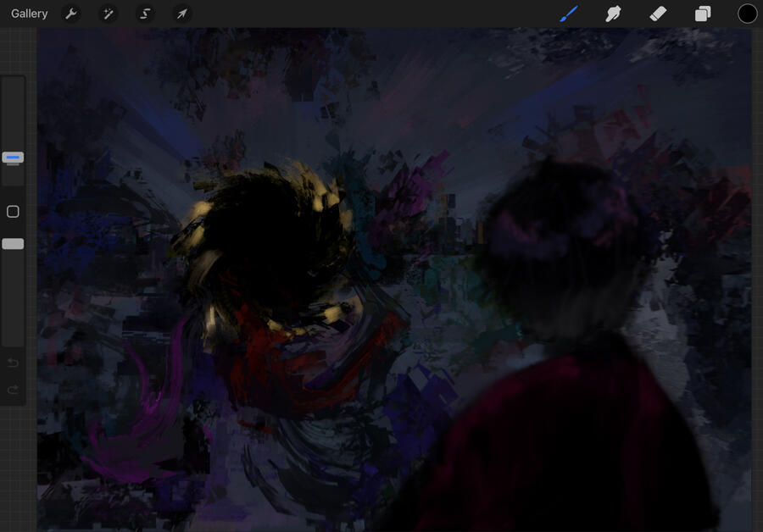
Task: Select the Brush tool
Action: pyautogui.click(x=569, y=14)
